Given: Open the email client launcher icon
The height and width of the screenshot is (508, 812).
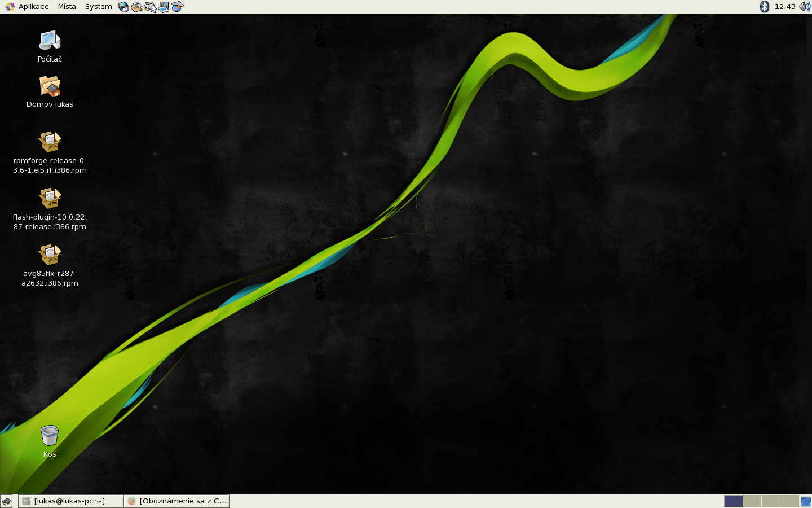Looking at the screenshot, I should [137, 7].
